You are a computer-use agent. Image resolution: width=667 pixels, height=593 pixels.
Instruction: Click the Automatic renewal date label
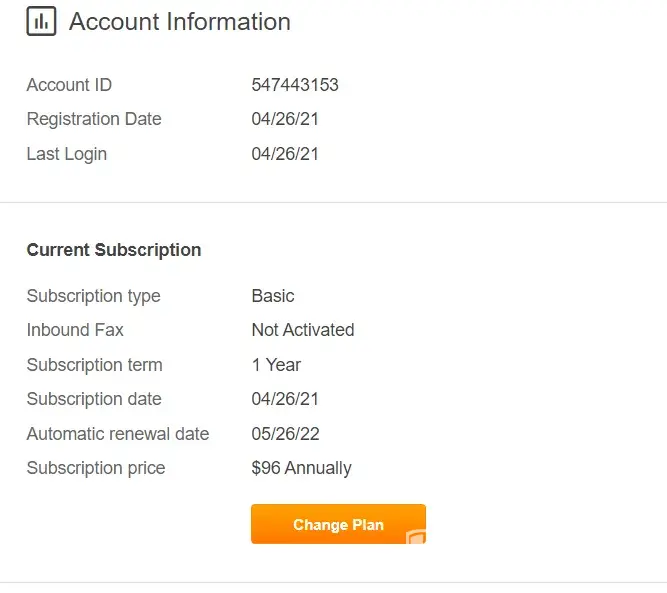pyautogui.click(x=118, y=434)
